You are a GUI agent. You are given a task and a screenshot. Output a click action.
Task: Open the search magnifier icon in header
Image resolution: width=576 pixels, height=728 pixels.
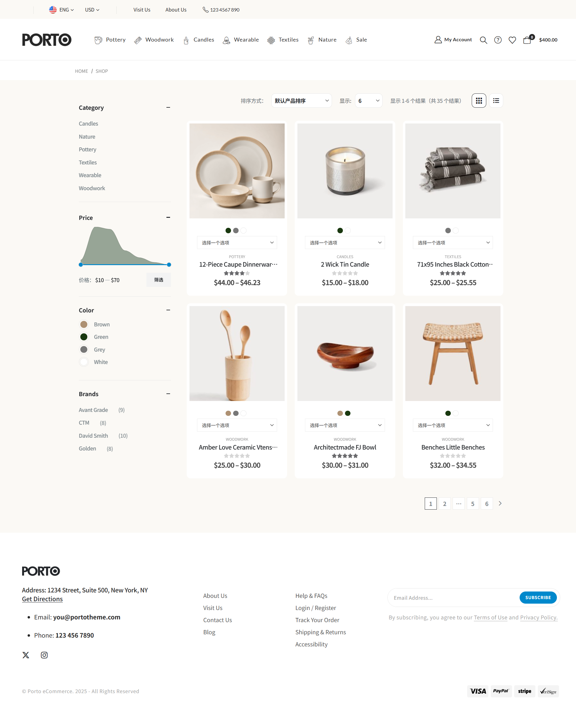click(x=483, y=40)
